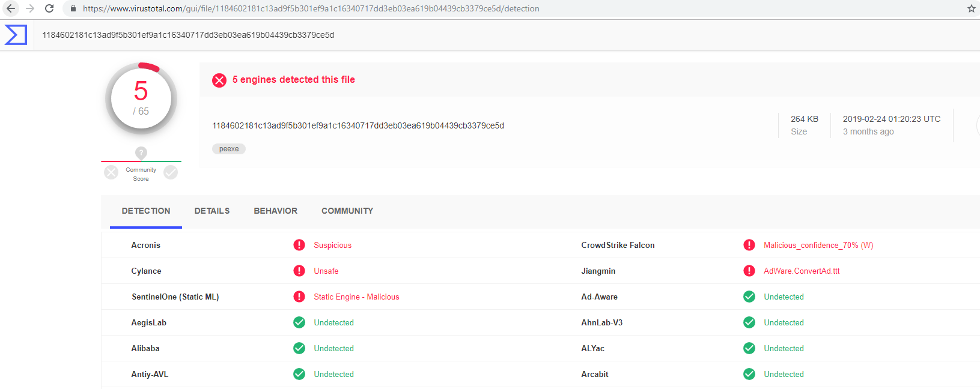
Task: Click Undetected result in AhnLab-V3 row
Action: pyautogui.click(x=784, y=322)
